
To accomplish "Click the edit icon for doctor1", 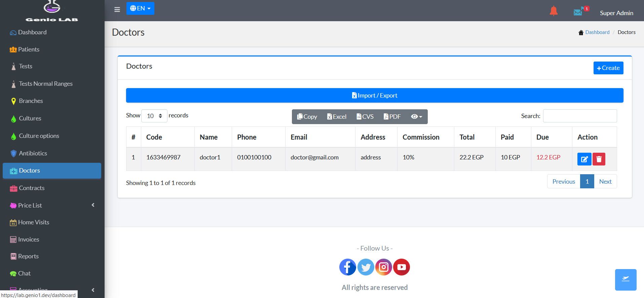I will click(584, 159).
